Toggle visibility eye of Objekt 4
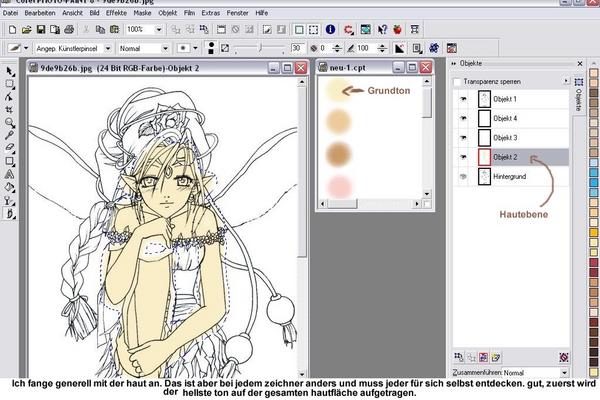The height and width of the screenshot is (400, 600). point(463,118)
